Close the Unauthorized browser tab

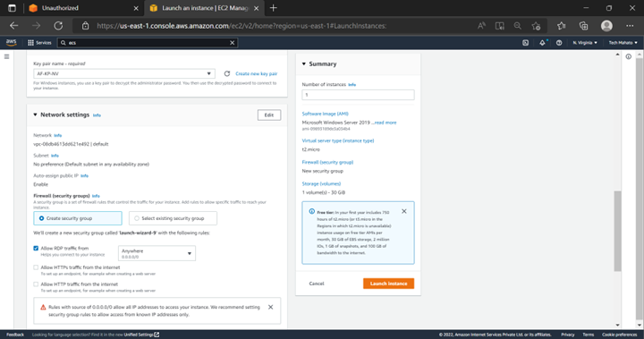click(x=136, y=8)
